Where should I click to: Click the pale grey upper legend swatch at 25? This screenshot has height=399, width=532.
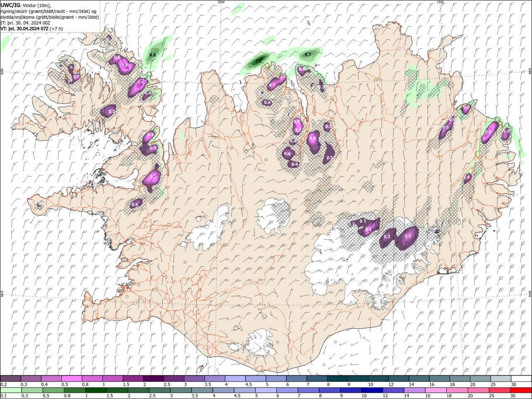501,379
